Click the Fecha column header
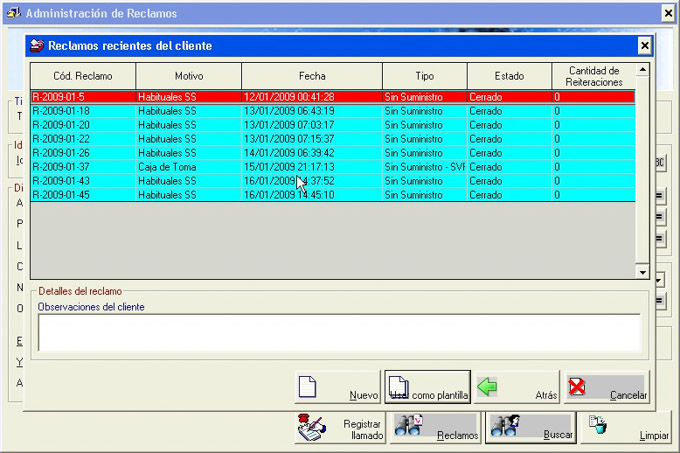The height and width of the screenshot is (453, 680). coord(312,76)
